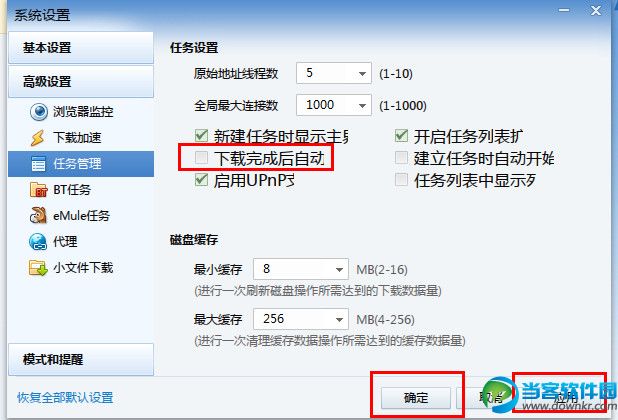The height and width of the screenshot is (420, 618).
Task: Enable the 下载完成后自动 checkbox
Action: 201,158
